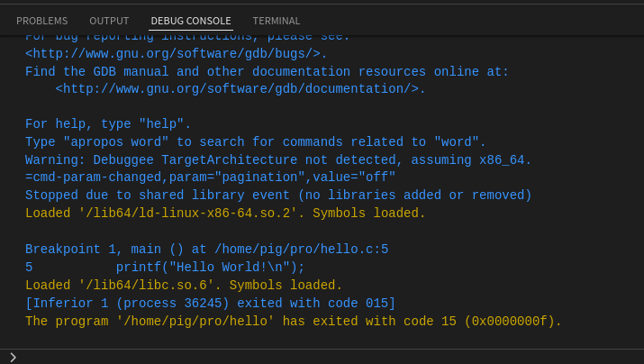This screenshot has width=644, height=364.
Task: Select the 'For help, type "help"' line
Action: coord(108,123)
